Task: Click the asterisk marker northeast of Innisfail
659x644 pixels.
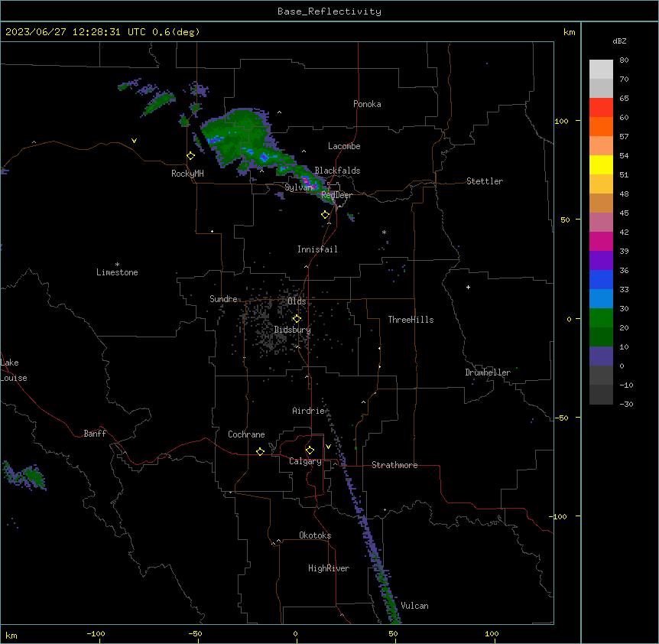Action: (x=384, y=232)
